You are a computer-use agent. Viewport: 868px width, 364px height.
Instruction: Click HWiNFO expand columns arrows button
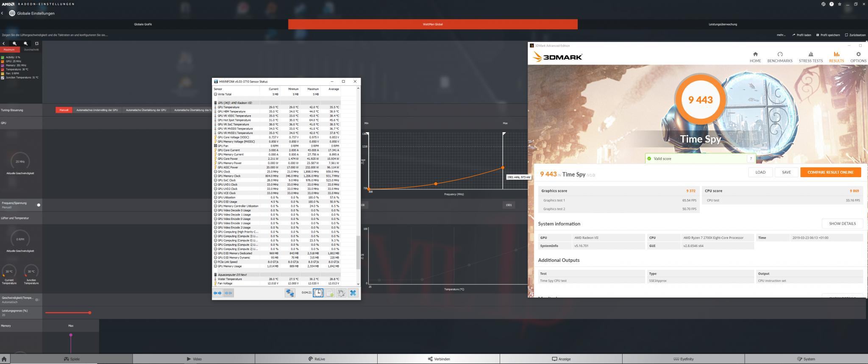point(217,293)
